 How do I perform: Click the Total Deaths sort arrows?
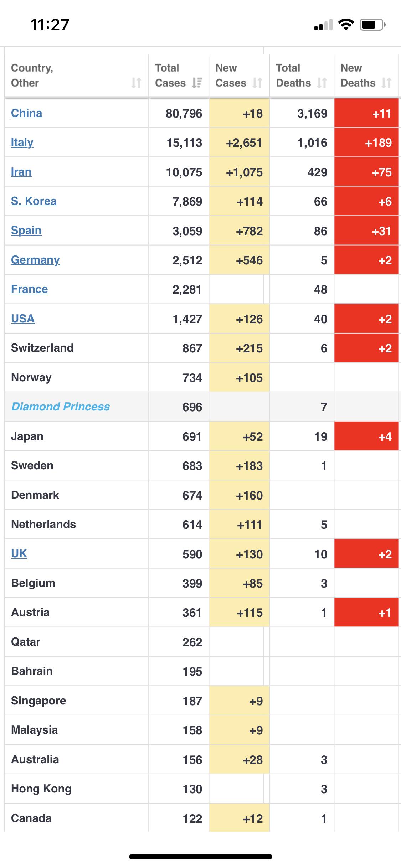click(322, 83)
